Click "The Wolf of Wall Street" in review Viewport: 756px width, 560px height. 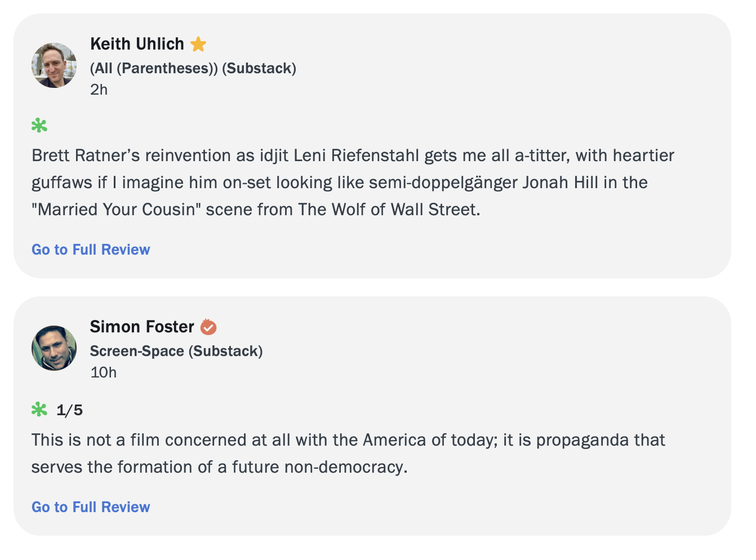click(x=389, y=210)
